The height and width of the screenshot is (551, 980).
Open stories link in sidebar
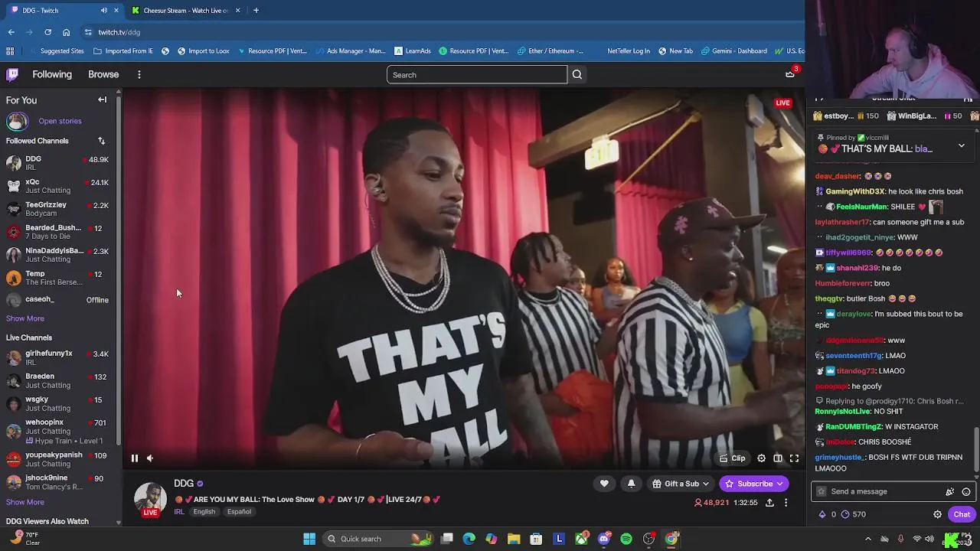[x=60, y=121]
